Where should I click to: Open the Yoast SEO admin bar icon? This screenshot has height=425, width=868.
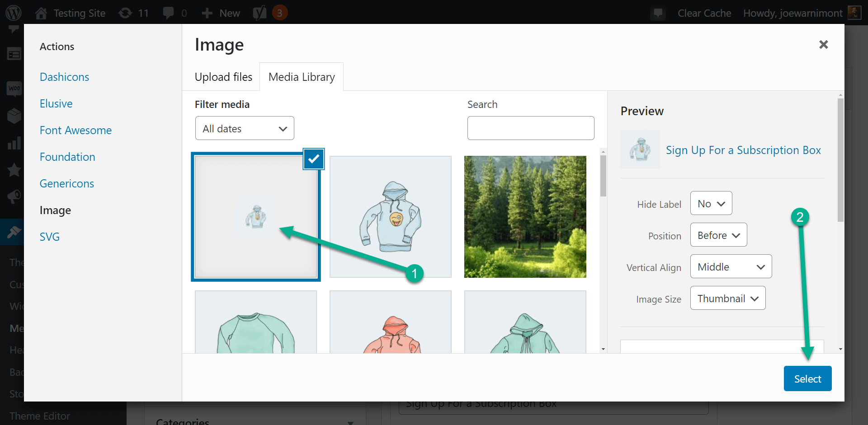[259, 12]
